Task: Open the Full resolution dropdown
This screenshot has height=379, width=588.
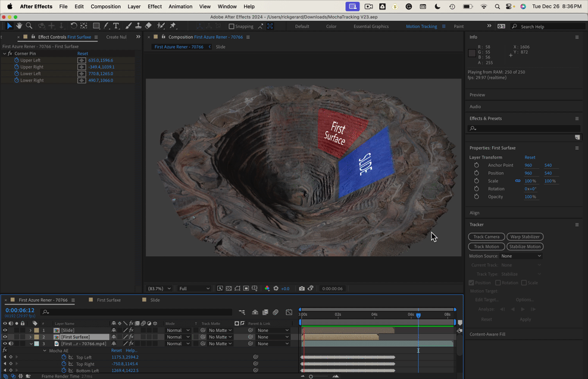Action: click(195, 288)
